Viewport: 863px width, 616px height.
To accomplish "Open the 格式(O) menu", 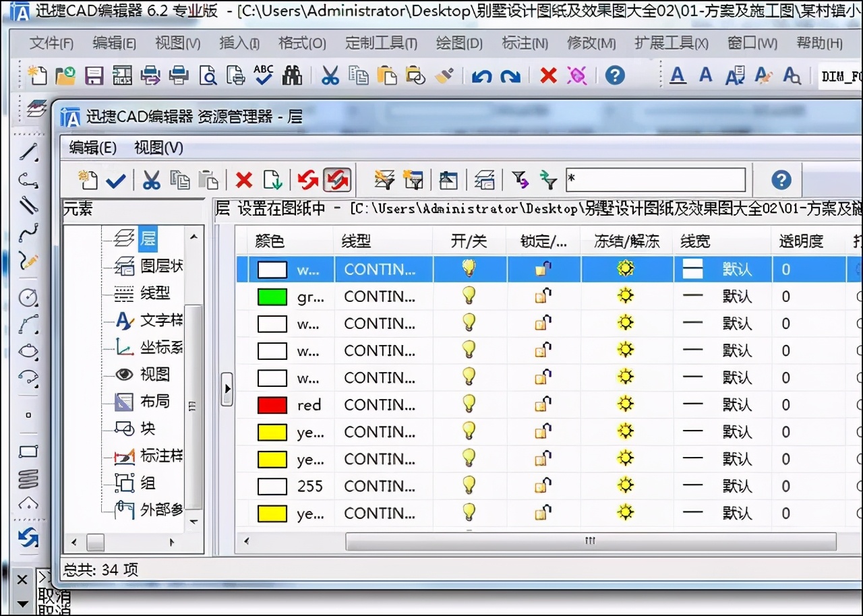I will click(x=302, y=43).
